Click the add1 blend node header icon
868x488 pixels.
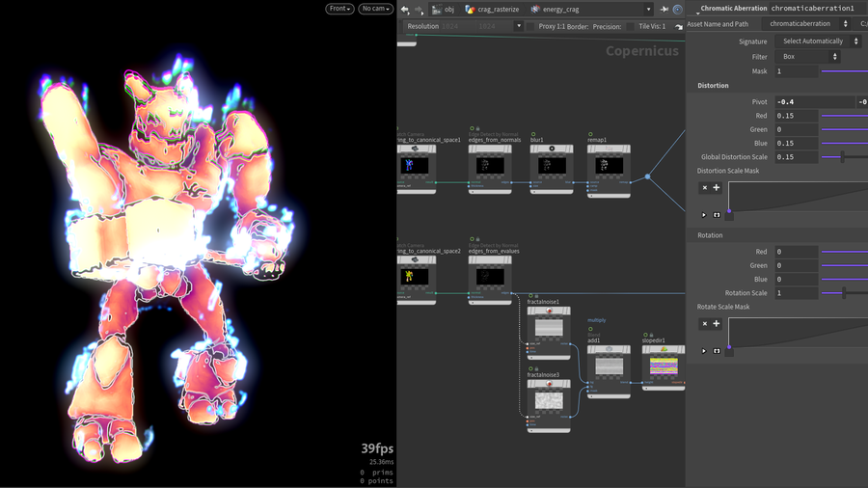(x=609, y=349)
